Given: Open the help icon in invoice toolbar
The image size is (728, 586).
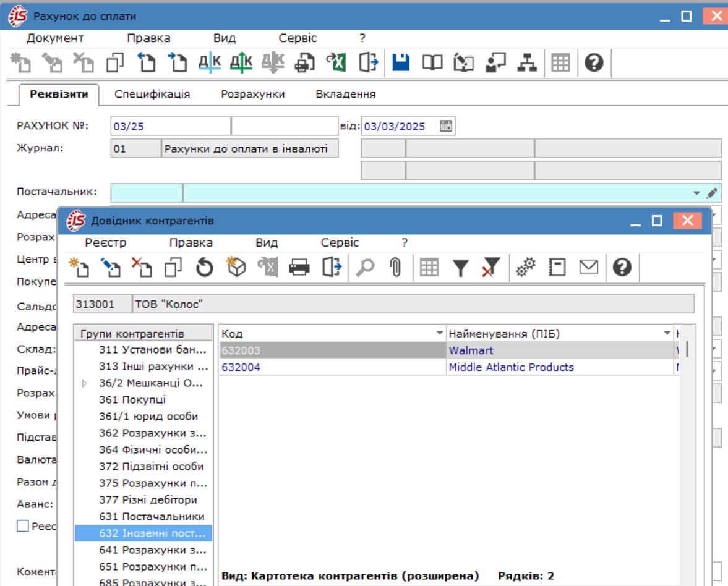Looking at the screenshot, I should [594, 62].
